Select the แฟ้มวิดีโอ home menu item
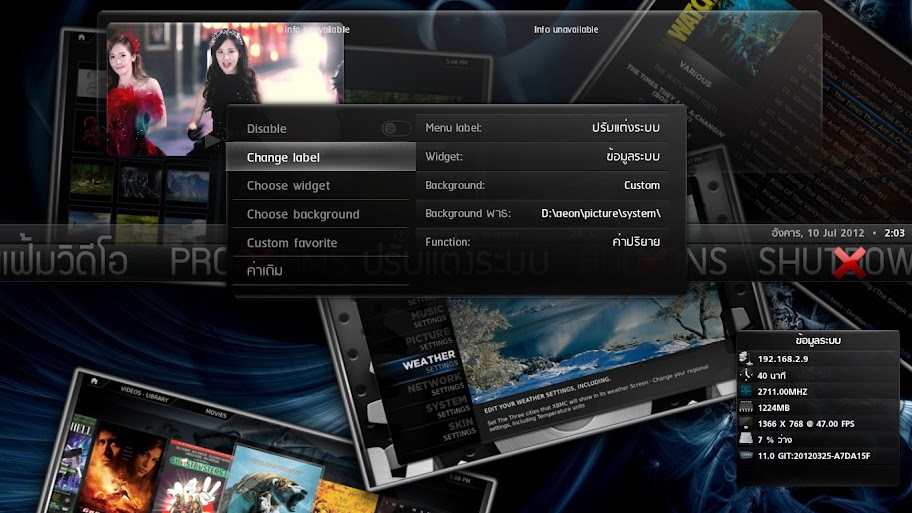The width and height of the screenshot is (912, 513). (x=64, y=261)
